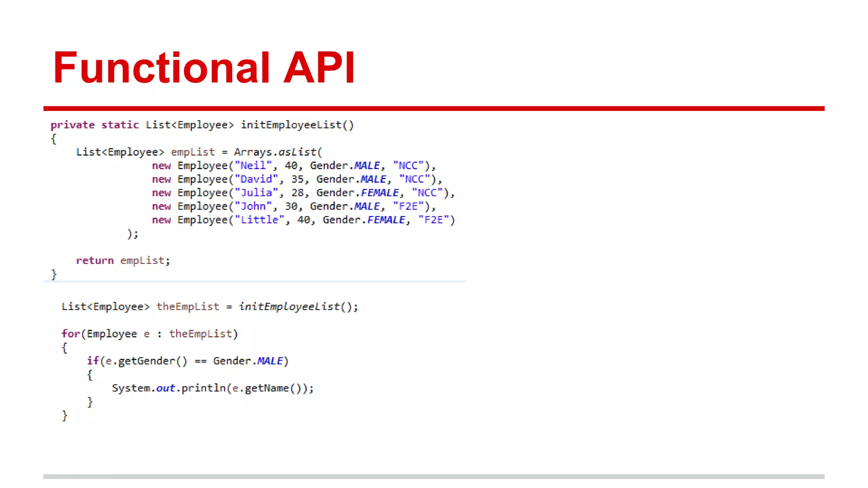Click the "return empList;" statement
Viewport: 868px width, 488px height.
click(x=123, y=261)
